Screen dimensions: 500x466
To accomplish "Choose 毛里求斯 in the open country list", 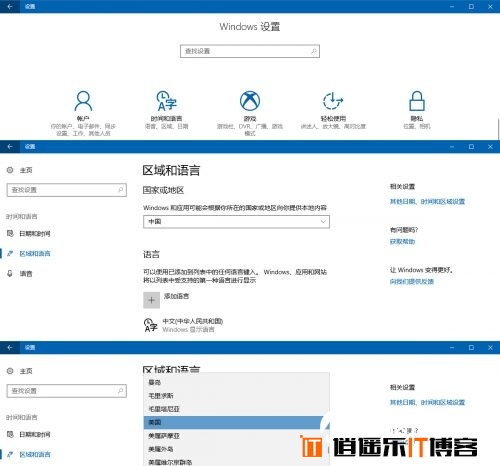I will click(236, 396).
